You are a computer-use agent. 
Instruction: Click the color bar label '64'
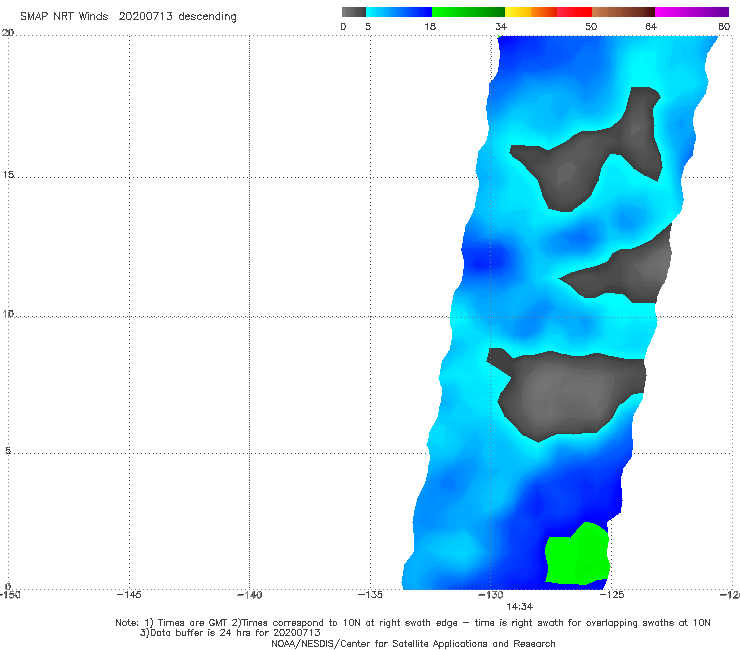click(651, 26)
